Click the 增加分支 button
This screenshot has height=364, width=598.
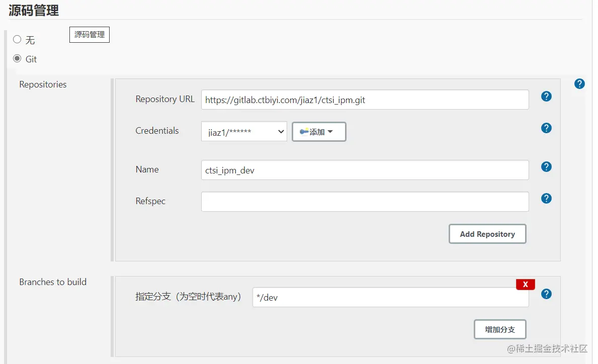[499, 329]
